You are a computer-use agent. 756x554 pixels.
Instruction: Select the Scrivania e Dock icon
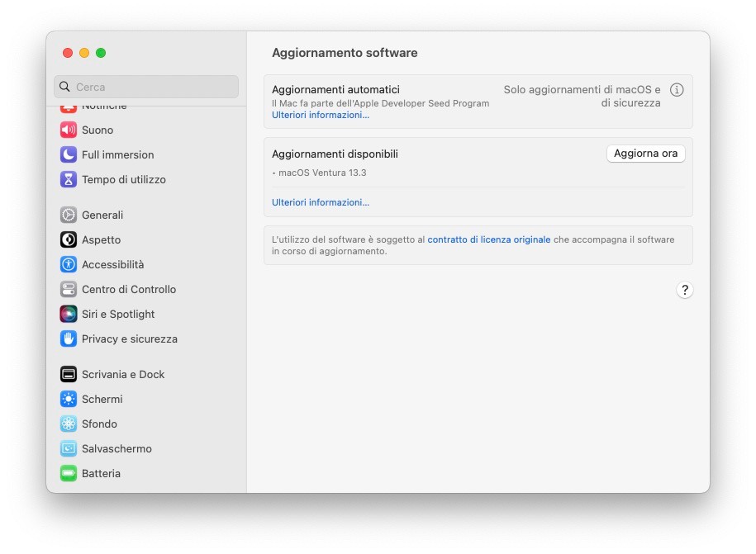[69, 374]
